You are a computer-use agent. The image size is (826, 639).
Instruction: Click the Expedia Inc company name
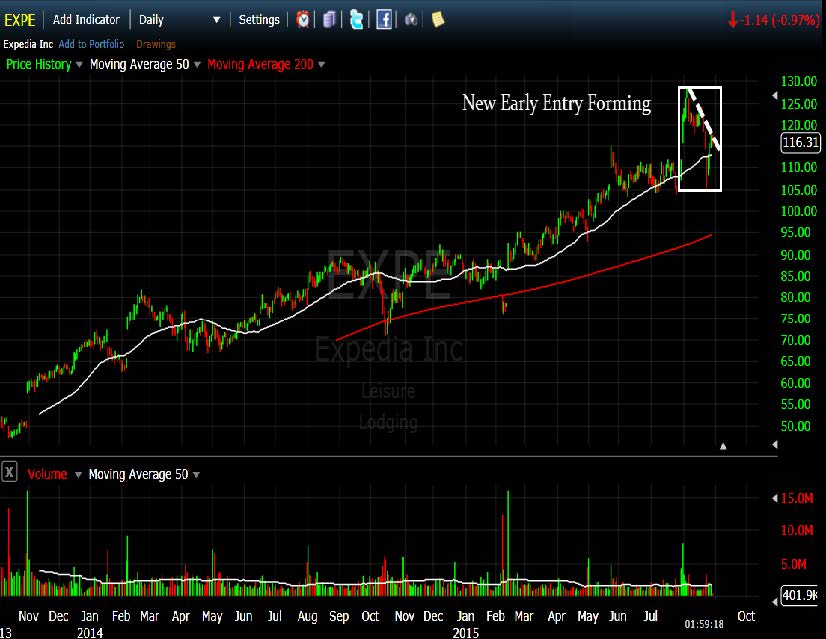pyautogui.click(x=28, y=44)
